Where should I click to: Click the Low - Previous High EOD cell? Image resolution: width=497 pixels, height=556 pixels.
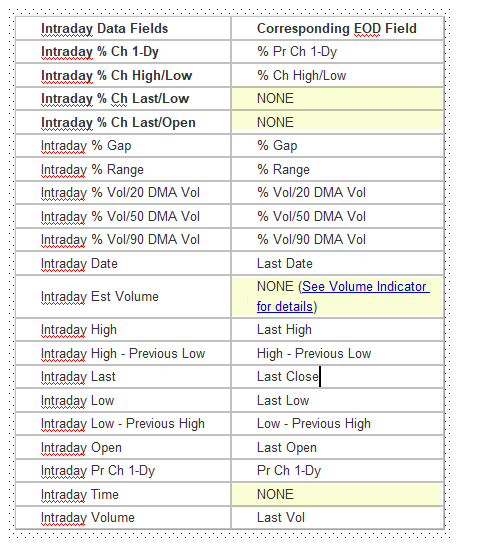[x=337, y=424]
